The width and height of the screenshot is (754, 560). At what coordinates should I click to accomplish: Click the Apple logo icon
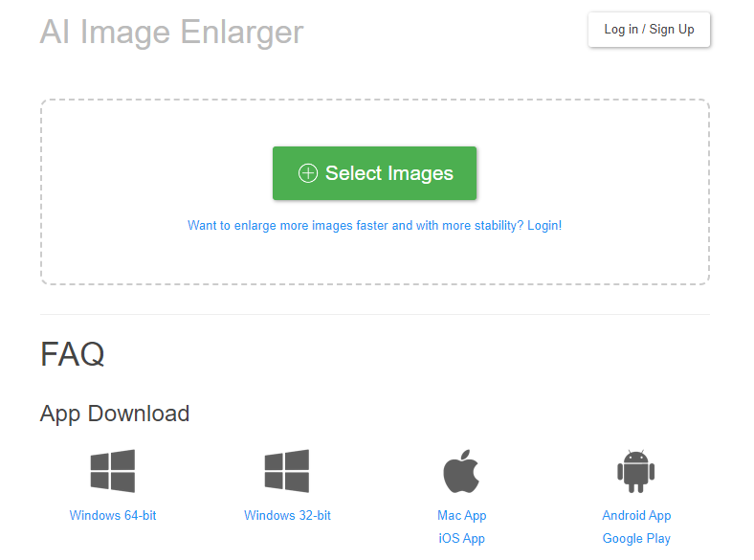point(461,471)
